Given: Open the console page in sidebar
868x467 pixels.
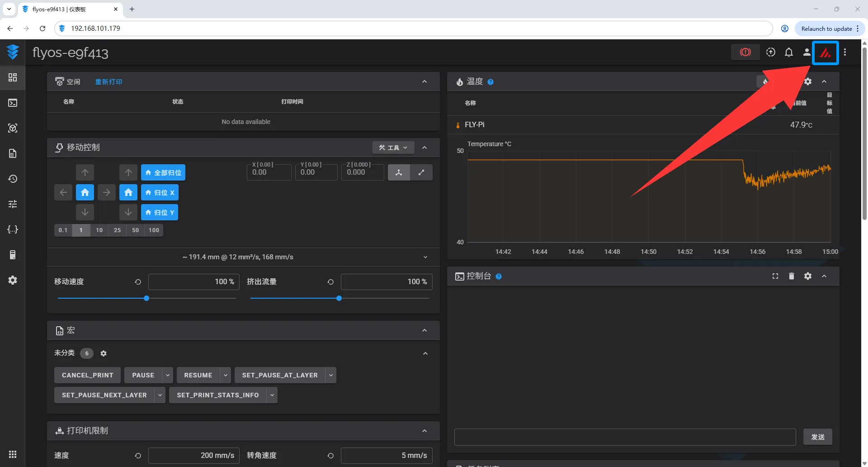Looking at the screenshot, I should tap(13, 103).
